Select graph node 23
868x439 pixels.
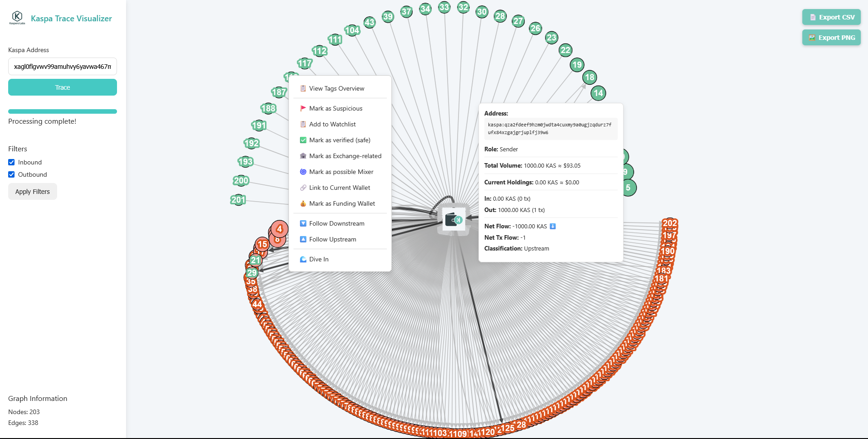551,38
